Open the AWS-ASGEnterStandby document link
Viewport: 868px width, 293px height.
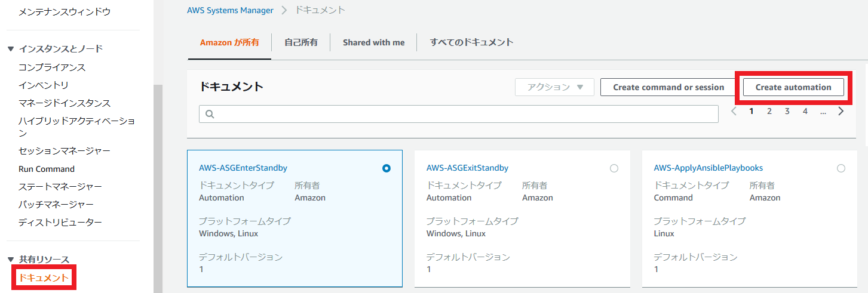coord(243,168)
